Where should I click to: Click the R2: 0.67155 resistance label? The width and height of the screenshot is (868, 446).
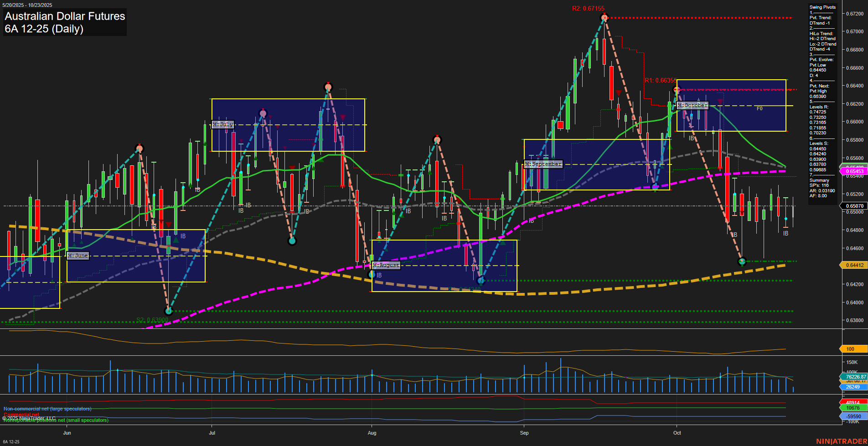pos(588,9)
